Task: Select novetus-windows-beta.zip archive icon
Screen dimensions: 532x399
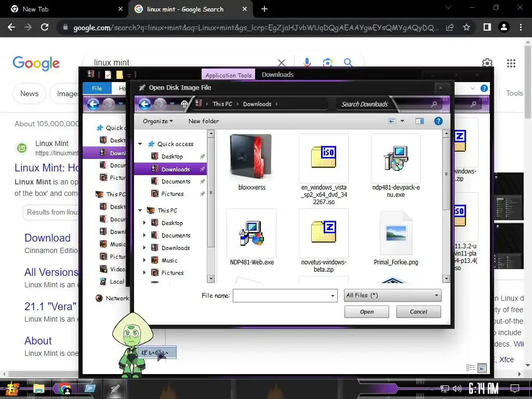Action: click(324, 232)
